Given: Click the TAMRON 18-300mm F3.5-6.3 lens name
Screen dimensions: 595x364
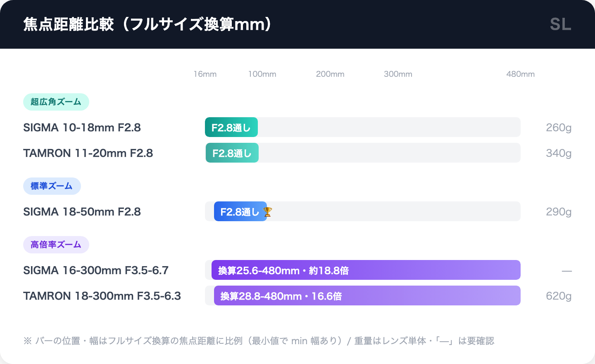Looking at the screenshot, I should [x=102, y=296].
